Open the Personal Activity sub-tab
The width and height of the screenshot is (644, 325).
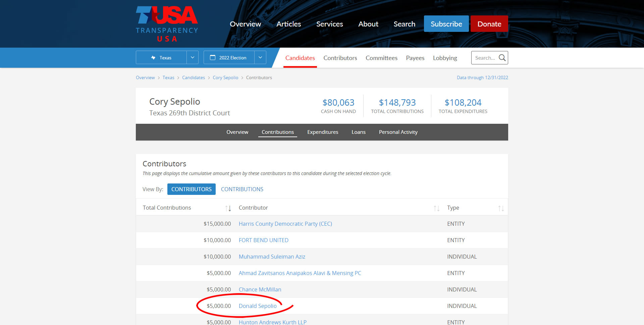click(398, 132)
